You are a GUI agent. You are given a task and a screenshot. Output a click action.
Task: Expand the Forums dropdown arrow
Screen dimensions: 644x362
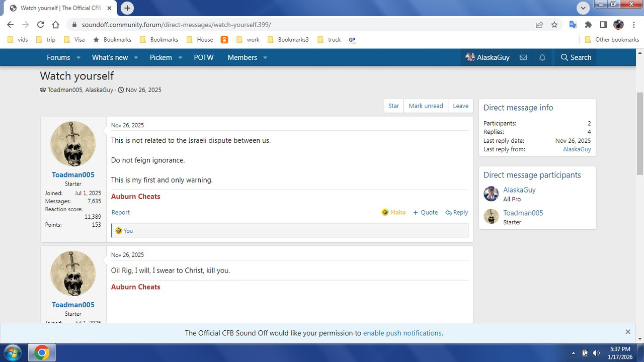click(78, 58)
